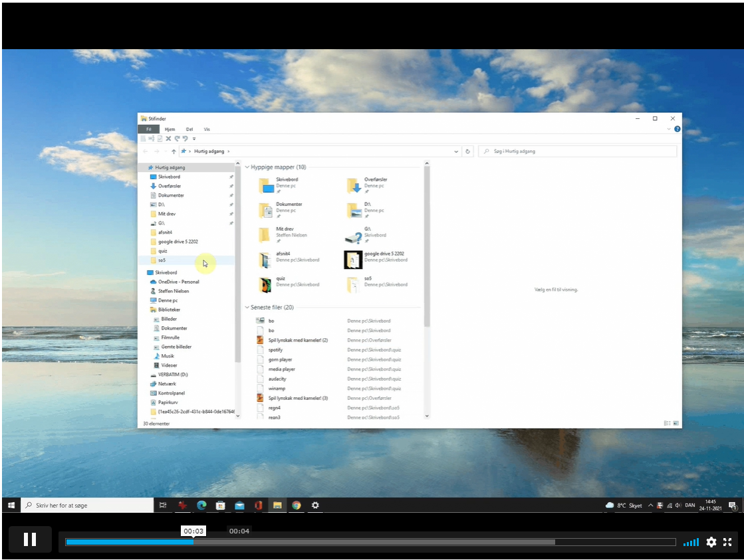Seek on the video progress bar
This screenshot has width=744, height=560.
pos(370,542)
